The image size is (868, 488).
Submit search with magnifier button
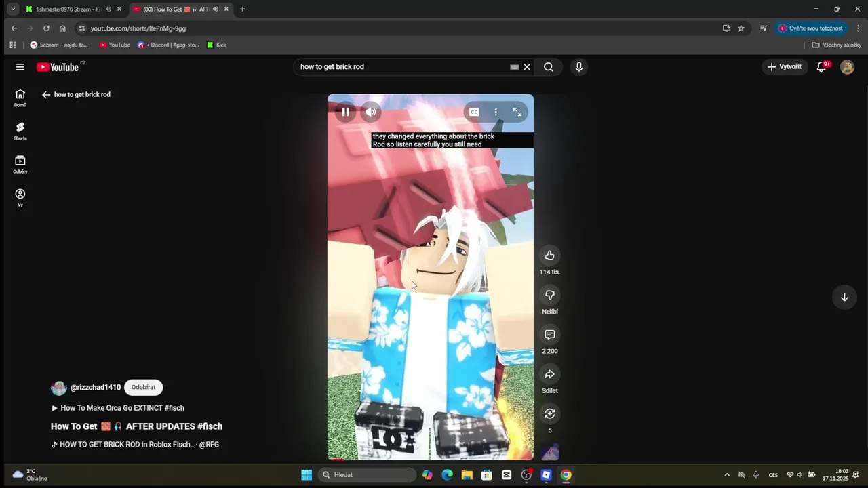click(x=549, y=67)
